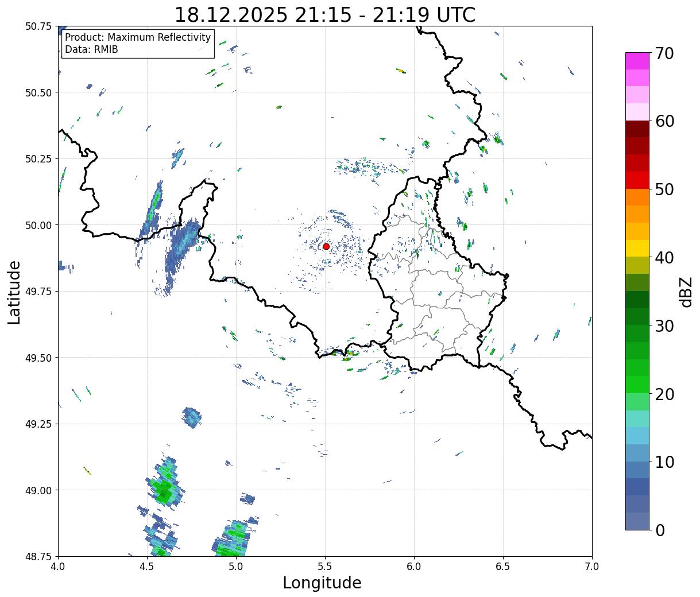Image resolution: width=700 pixels, height=597 pixels.
Task: Click latitude tick label 49.25
Action: (38, 424)
